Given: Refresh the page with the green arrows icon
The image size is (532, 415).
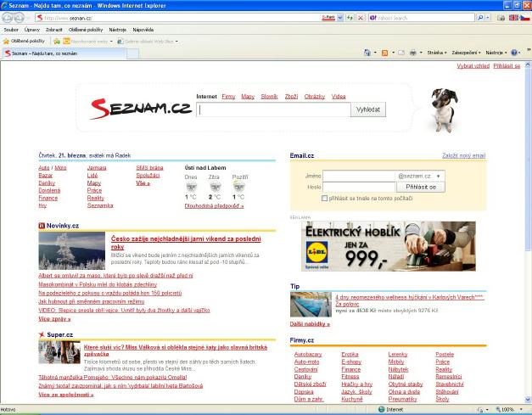Looking at the screenshot, I should tap(350, 18).
